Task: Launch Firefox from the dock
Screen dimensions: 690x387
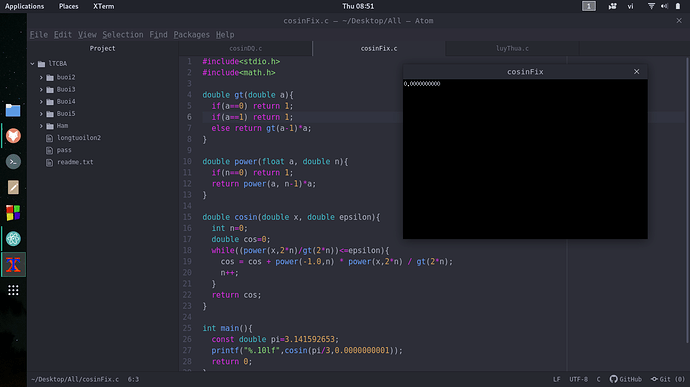Action: tap(13, 136)
